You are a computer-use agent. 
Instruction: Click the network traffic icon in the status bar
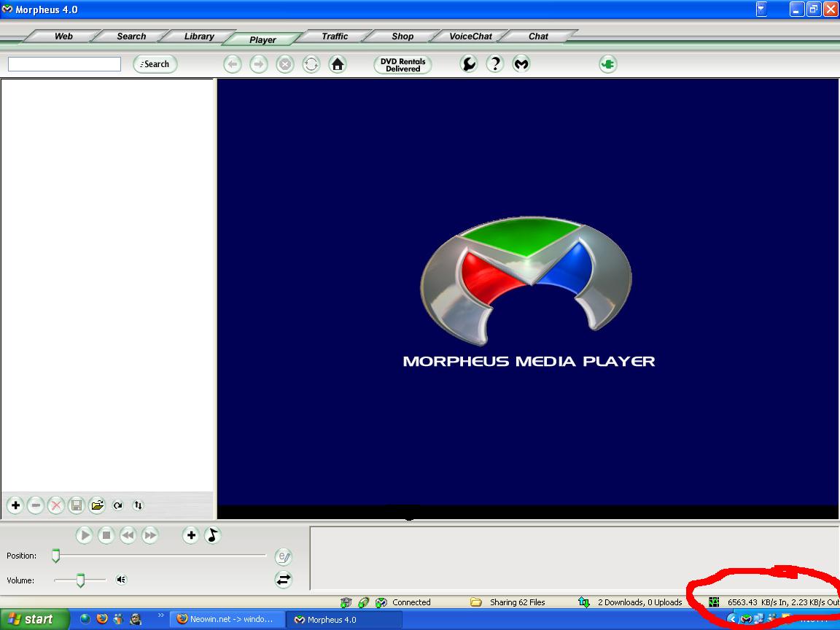pos(713,602)
